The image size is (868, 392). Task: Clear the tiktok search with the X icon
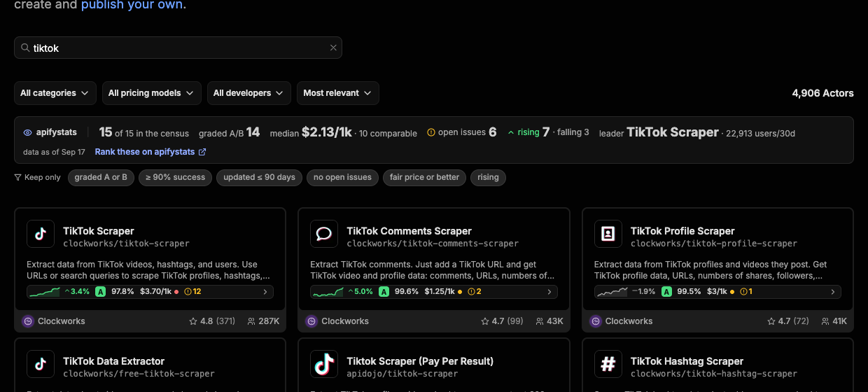pyautogui.click(x=333, y=48)
